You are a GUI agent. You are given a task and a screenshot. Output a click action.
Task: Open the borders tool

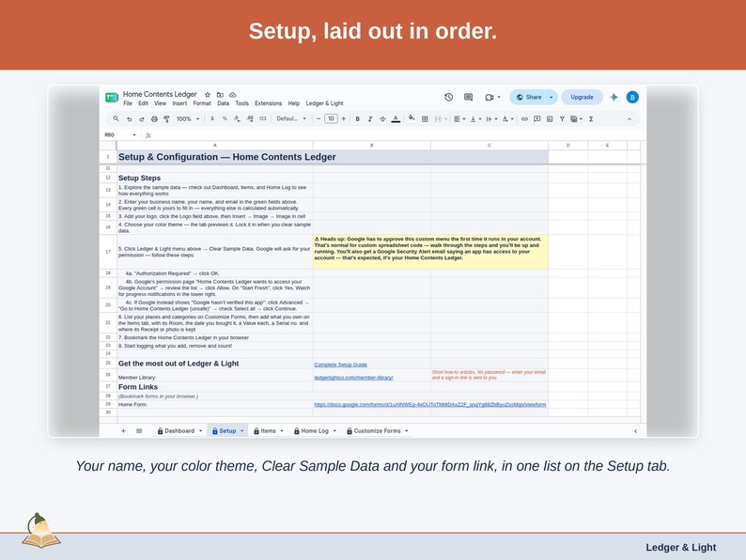(425, 119)
